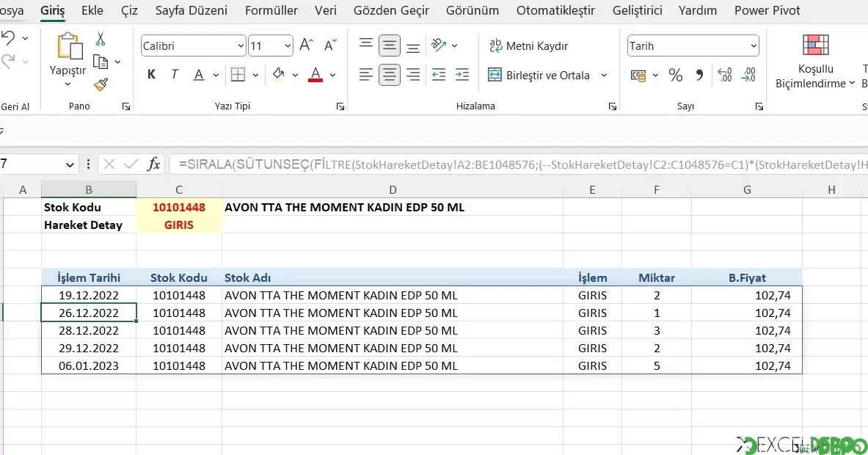Click the Redo icon
The image size is (868, 455).
[x=8, y=61]
